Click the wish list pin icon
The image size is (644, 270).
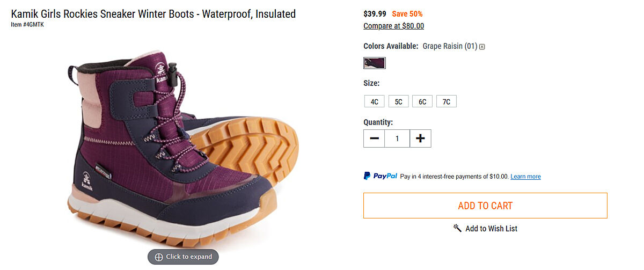click(457, 228)
